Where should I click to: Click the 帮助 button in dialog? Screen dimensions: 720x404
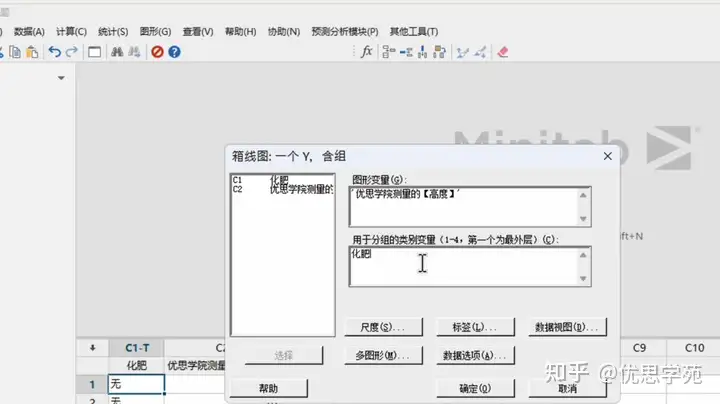pyautogui.click(x=269, y=388)
